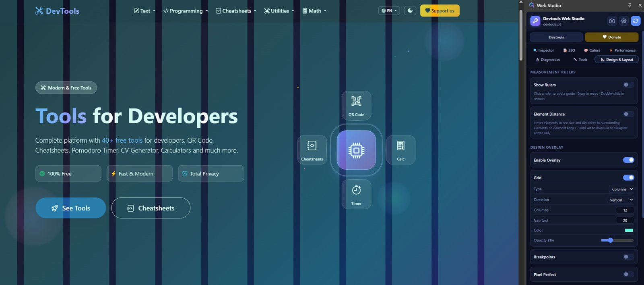Switch to the Colors tab
Screen dimensions: 644x285
(592, 50)
